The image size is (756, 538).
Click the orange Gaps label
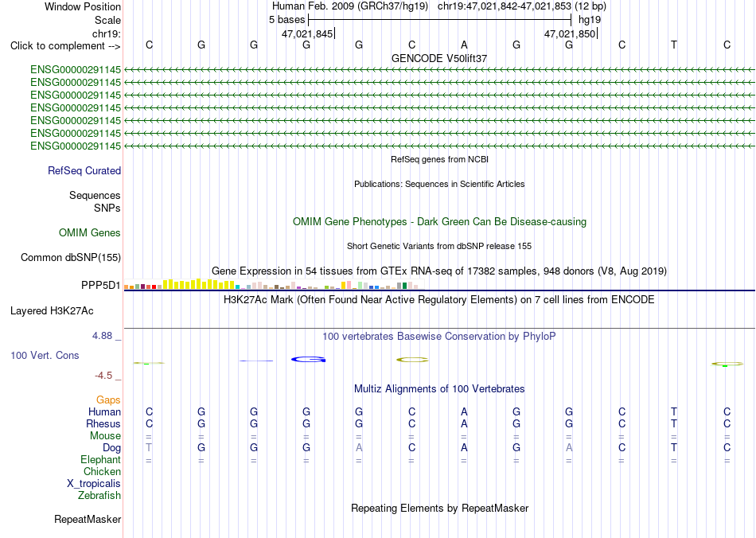108,400
